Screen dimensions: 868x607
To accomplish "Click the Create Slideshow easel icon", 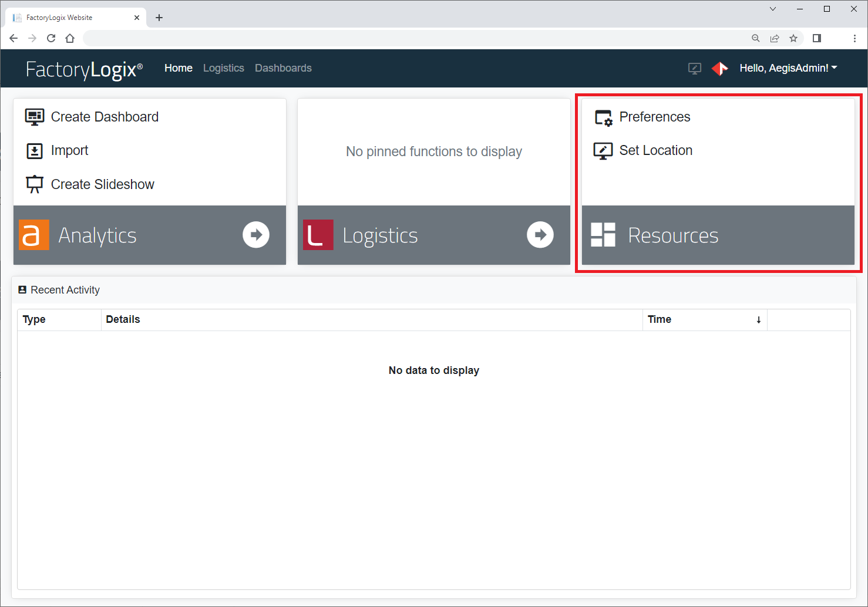I will point(35,184).
